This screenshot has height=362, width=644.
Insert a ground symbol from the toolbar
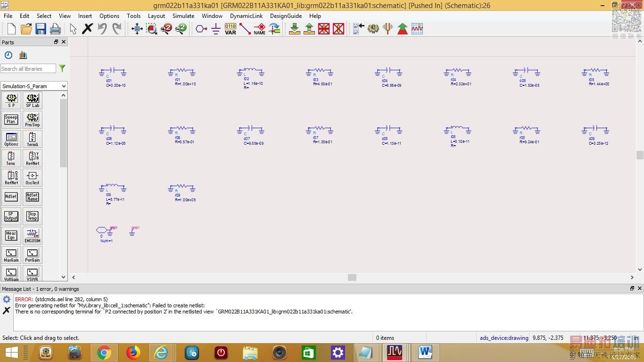point(216,29)
